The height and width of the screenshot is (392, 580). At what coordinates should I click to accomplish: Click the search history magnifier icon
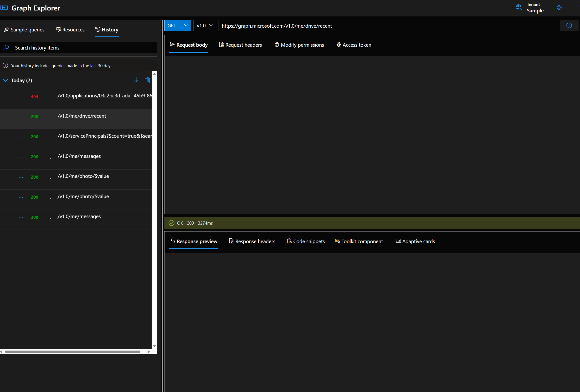tap(6, 47)
